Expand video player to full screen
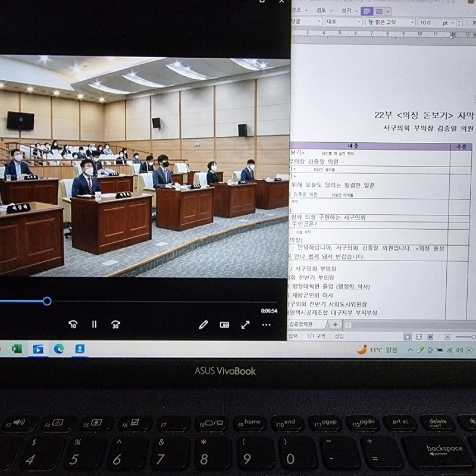 [245, 325]
